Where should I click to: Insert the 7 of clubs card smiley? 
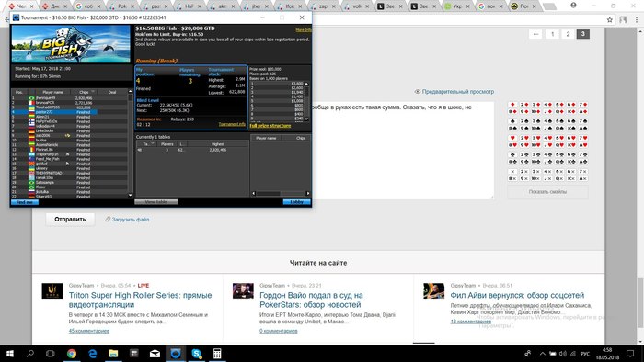[583, 154]
